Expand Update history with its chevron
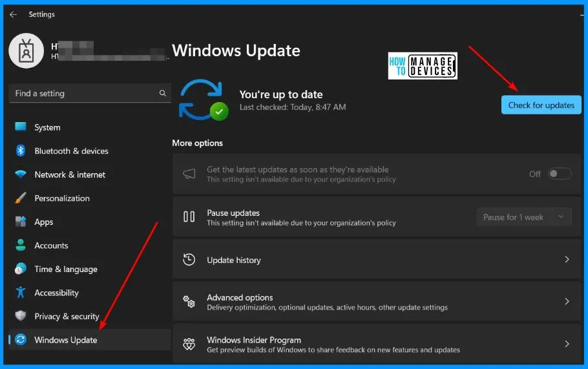 (x=567, y=260)
